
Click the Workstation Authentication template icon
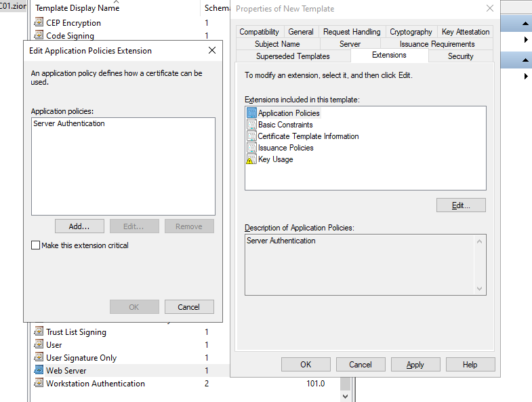(39, 383)
